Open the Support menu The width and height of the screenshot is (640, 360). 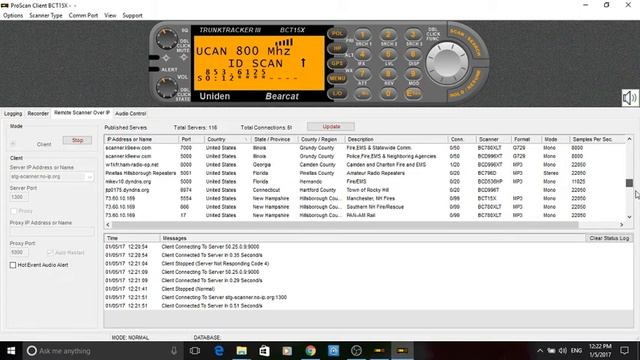tap(133, 16)
